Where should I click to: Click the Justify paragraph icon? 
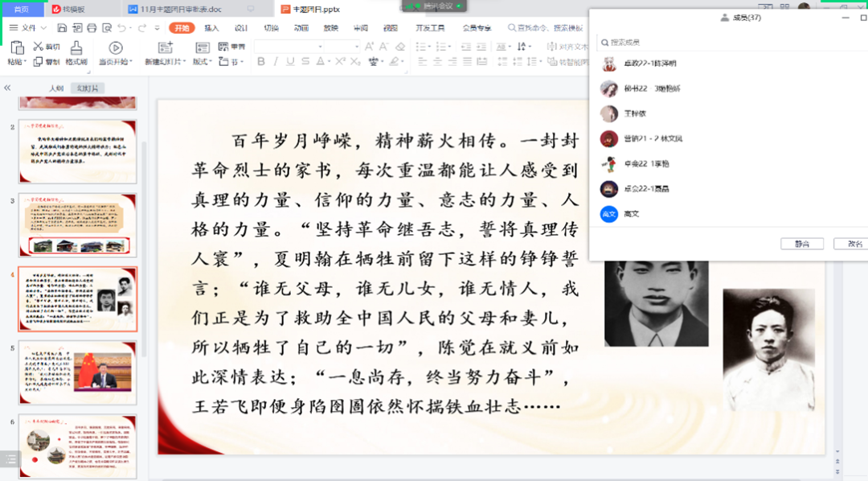467,61
